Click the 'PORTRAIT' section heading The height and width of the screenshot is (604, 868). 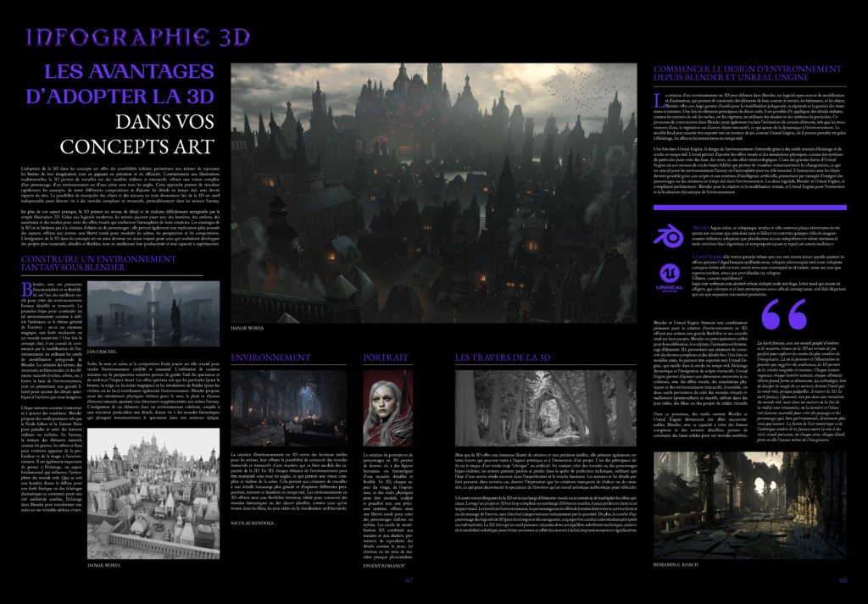[x=386, y=357]
